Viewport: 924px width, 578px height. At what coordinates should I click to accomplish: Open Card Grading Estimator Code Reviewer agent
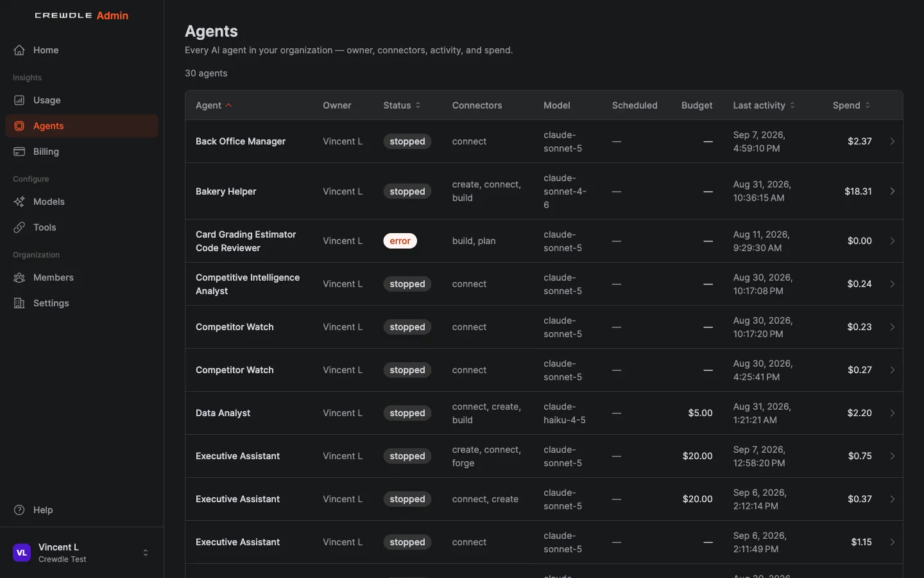pyautogui.click(x=246, y=241)
